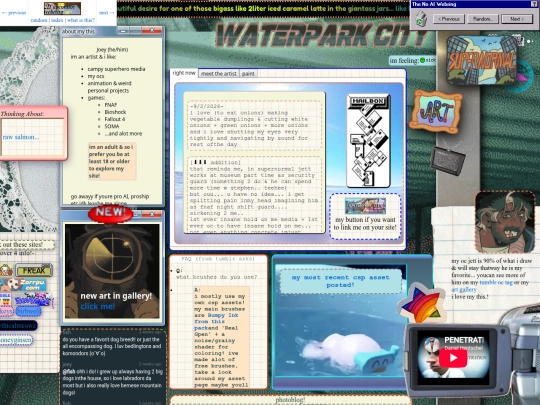Open the black meowz site badge
Viewport: 540px width, 405px height.
[x=18, y=325]
